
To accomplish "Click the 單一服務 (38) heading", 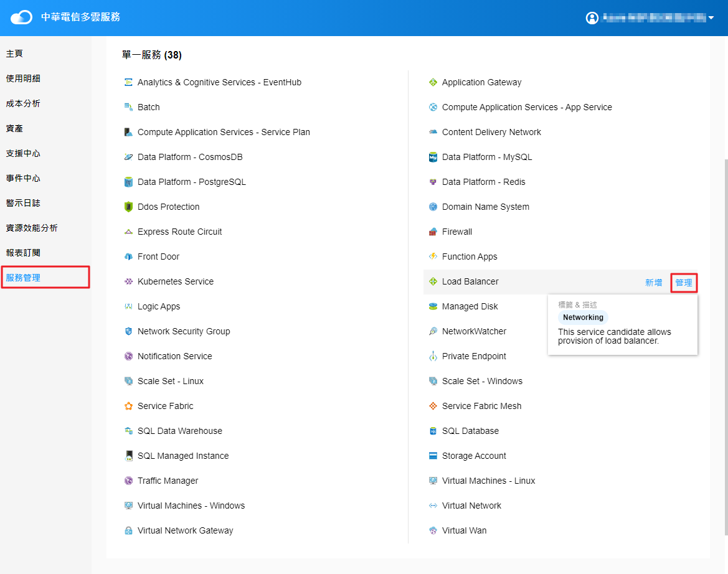I will 152,55.
